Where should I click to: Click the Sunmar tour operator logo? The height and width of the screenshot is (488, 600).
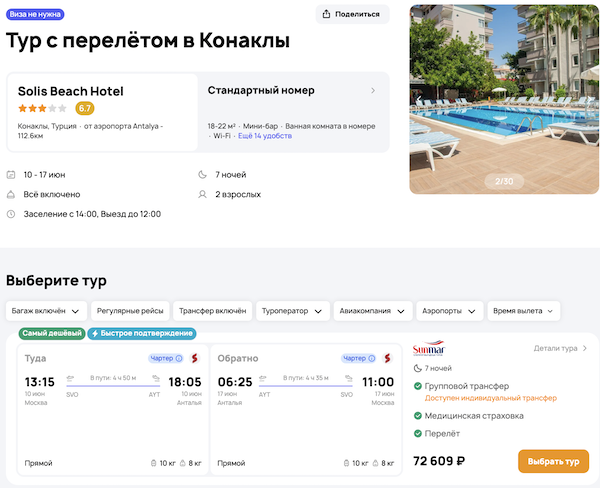click(429, 349)
